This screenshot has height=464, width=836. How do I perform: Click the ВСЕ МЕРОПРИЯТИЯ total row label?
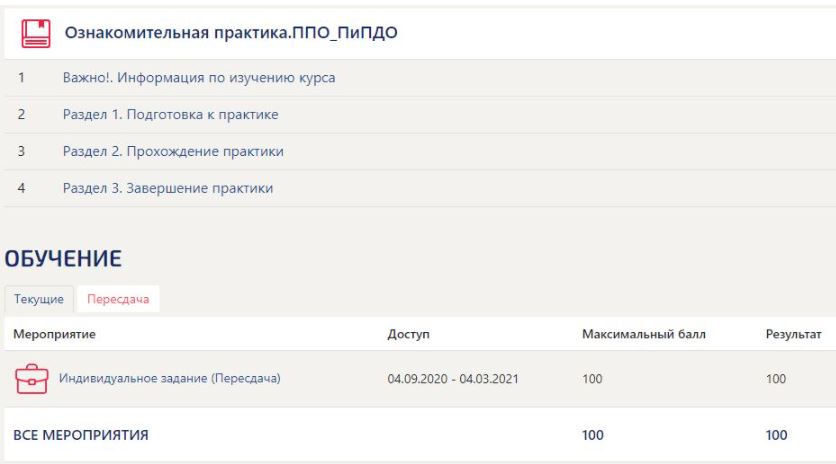pyautogui.click(x=81, y=435)
